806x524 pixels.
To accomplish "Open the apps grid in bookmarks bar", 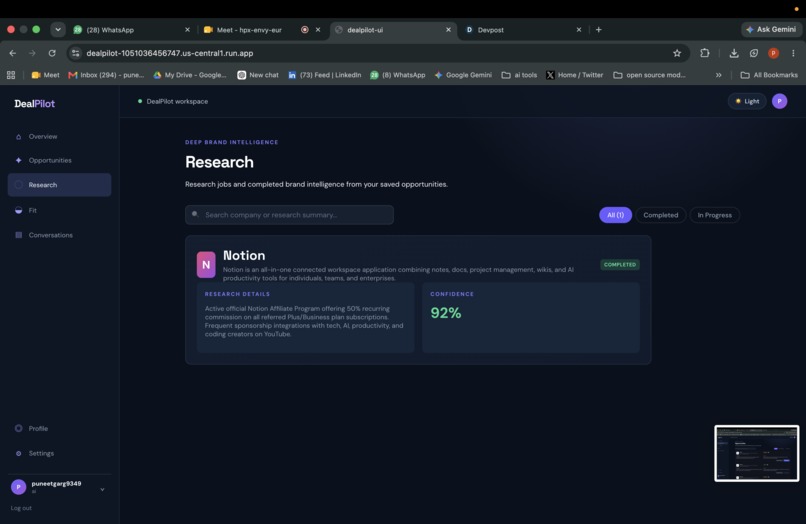I will 11,75.
